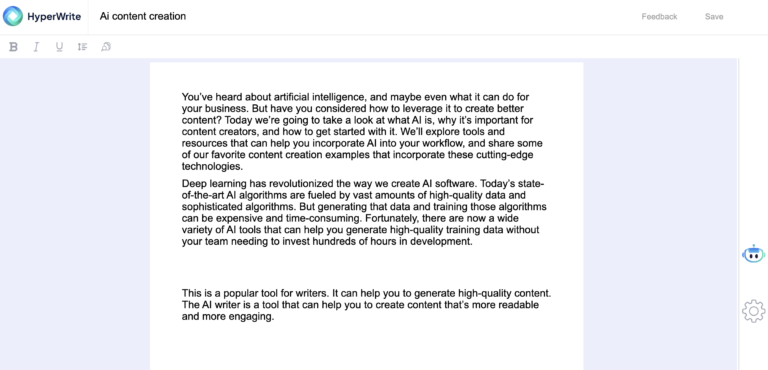Open settings via the gear icon
The width and height of the screenshot is (768, 370).
click(753, 311)
